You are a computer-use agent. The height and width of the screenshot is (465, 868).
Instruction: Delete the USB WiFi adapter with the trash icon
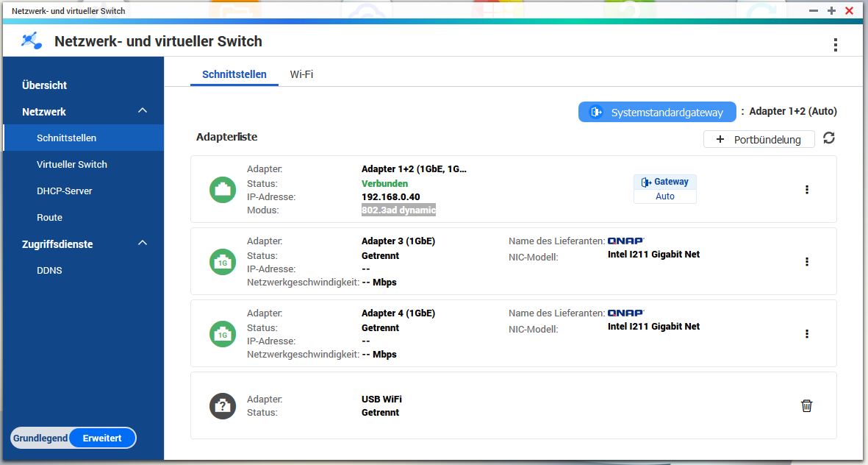point(806,405)
